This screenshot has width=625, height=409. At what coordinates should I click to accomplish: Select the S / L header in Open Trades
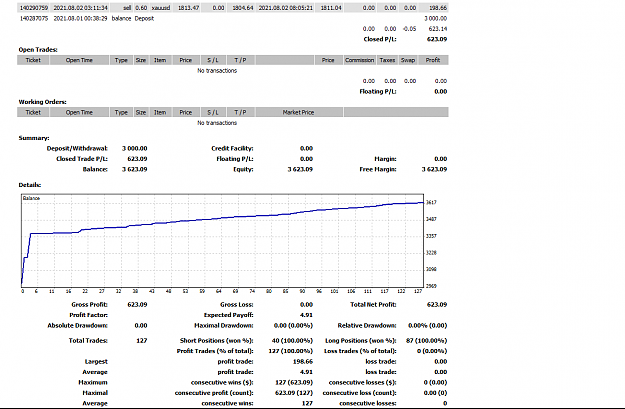pyautogui.click(x=213, y=60)
